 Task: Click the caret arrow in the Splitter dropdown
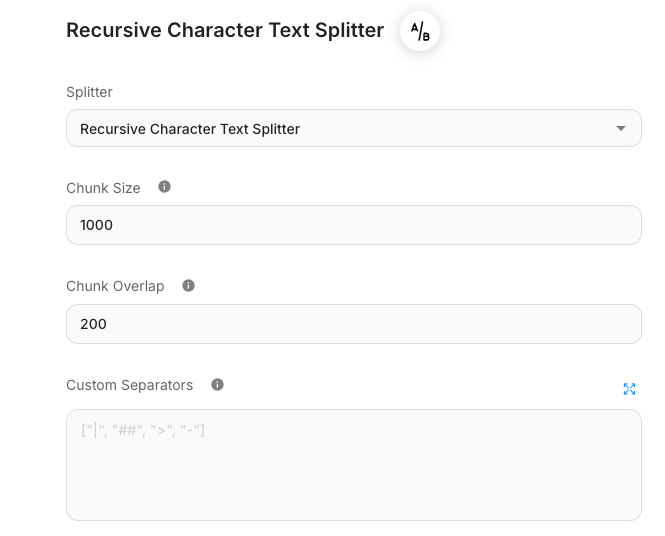point(621,128)
